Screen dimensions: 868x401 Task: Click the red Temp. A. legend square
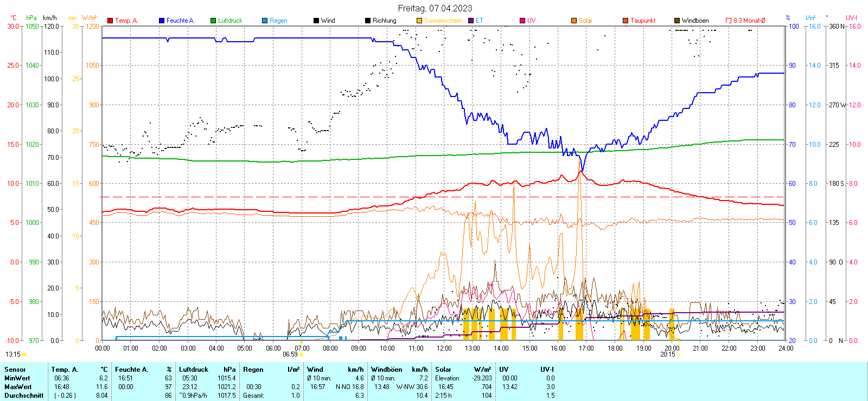(x=110, y=21)
